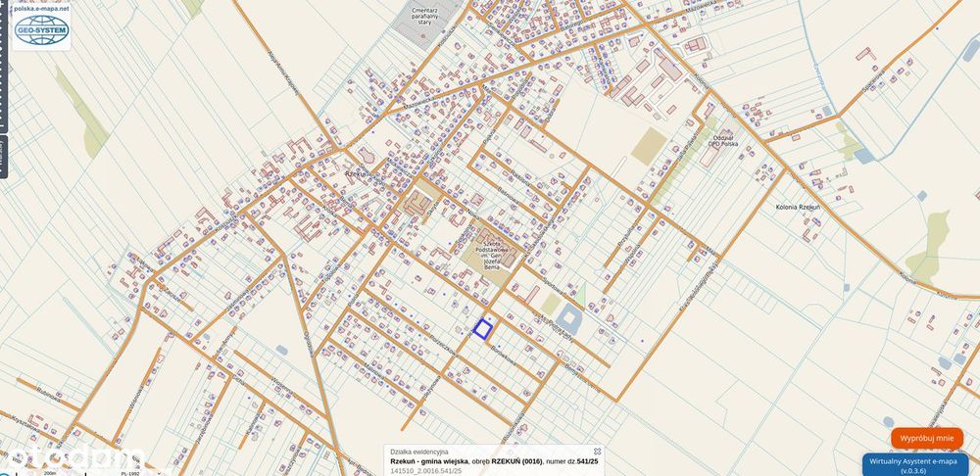Image resolution: width=980 pixels, height=476 pixels.
Task: Open Wirtualny Asystent e-mapa panel
Action: click(921, 466)
